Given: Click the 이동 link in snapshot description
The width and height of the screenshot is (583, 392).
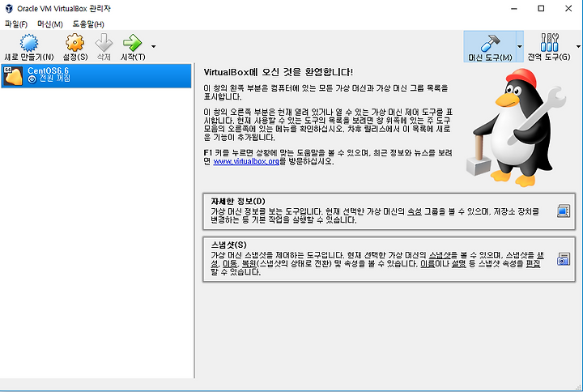Looking at the screenshot, I should [230, 264].
